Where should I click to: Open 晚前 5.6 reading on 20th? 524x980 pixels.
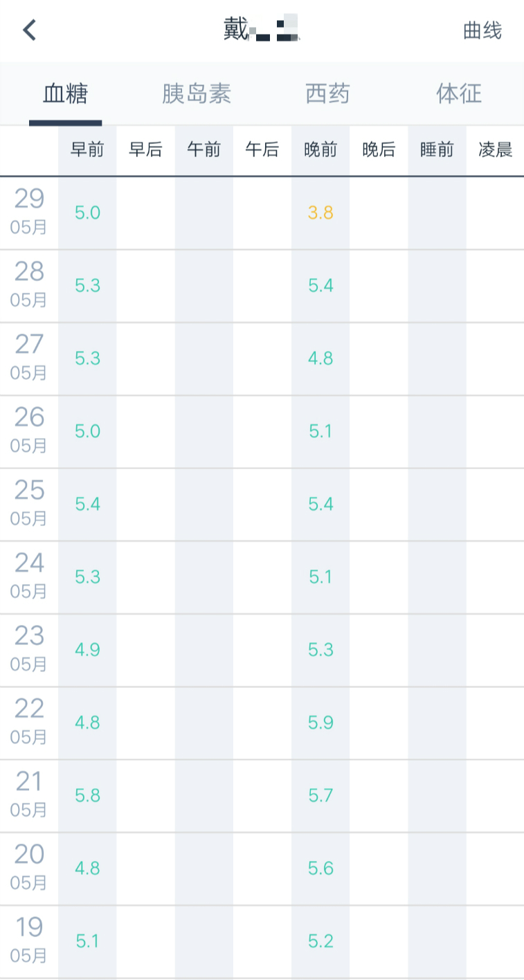click(320, 869)
